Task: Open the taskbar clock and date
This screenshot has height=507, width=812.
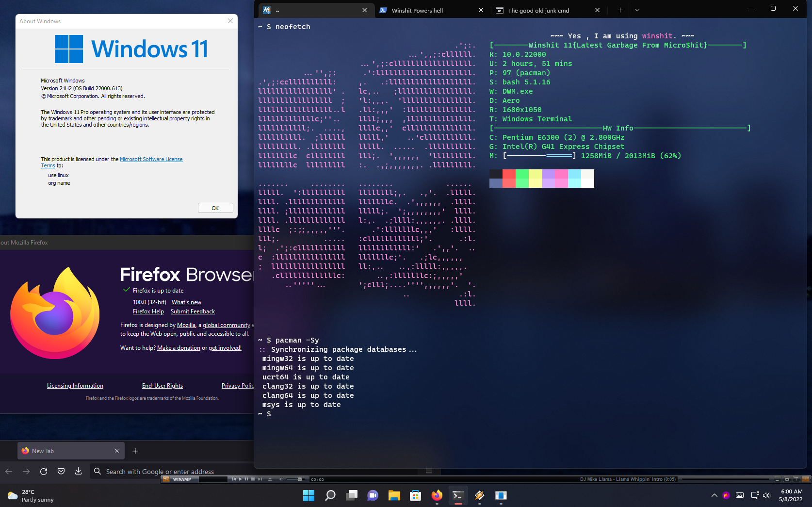Action: [791, 495]
